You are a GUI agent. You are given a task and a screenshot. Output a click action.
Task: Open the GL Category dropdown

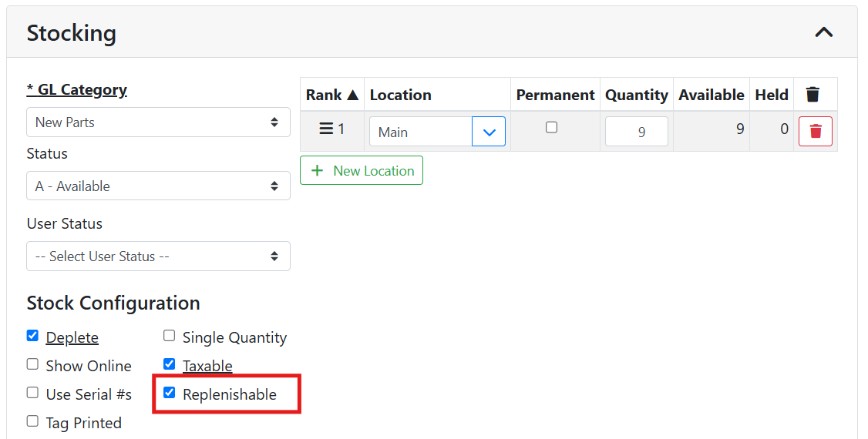158,122
